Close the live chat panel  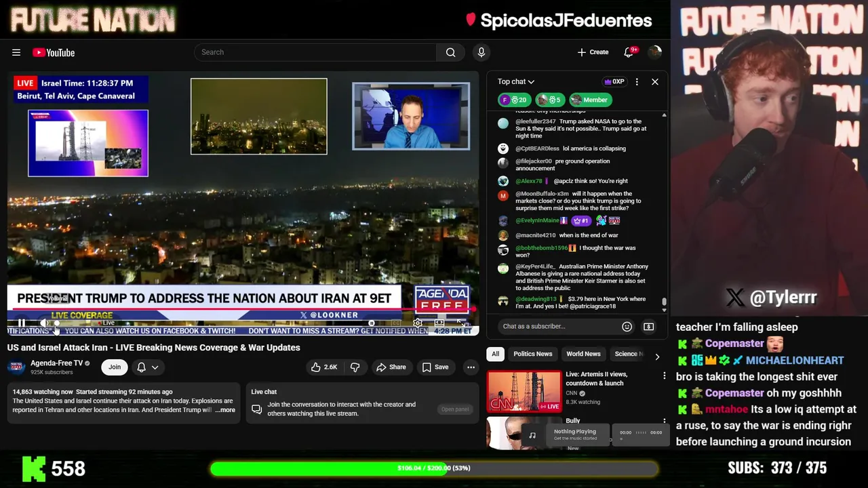click(655, 82)
